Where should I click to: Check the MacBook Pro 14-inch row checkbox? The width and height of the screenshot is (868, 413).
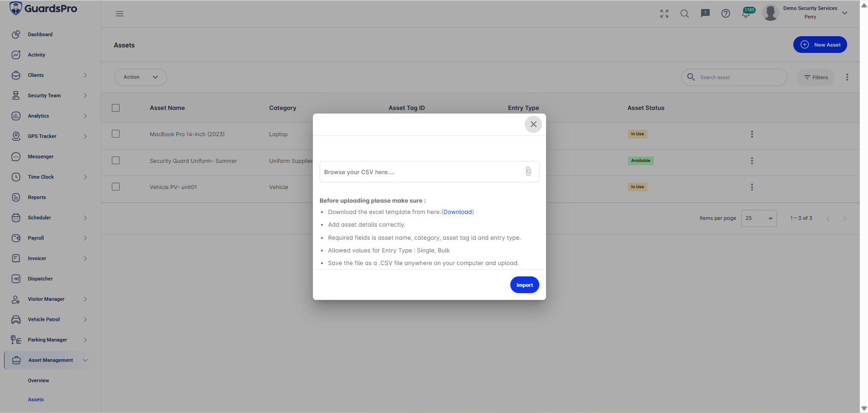click(x=116, y=134)
